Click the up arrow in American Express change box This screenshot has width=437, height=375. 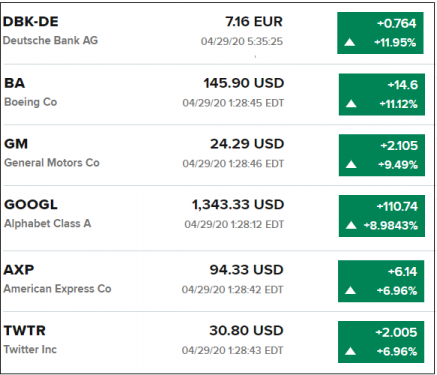350,291
